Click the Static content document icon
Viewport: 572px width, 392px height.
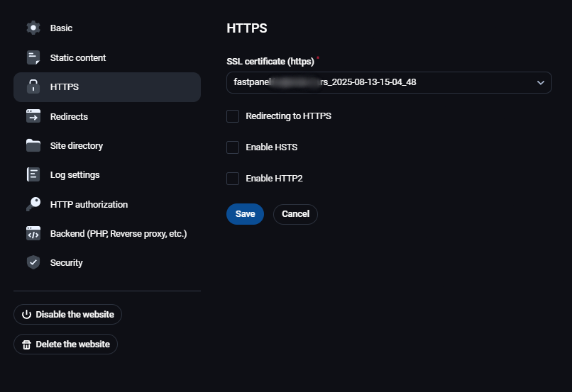(33, 57)
